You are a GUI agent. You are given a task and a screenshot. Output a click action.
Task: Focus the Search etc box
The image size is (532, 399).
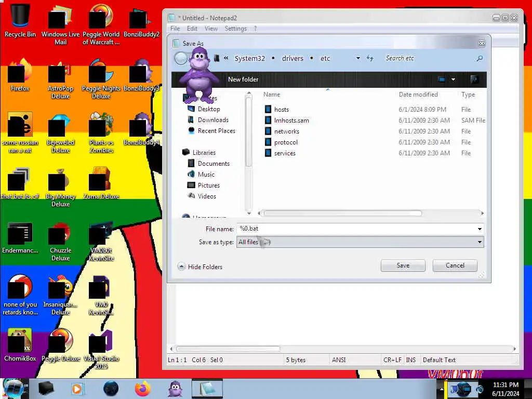point(429,58)
